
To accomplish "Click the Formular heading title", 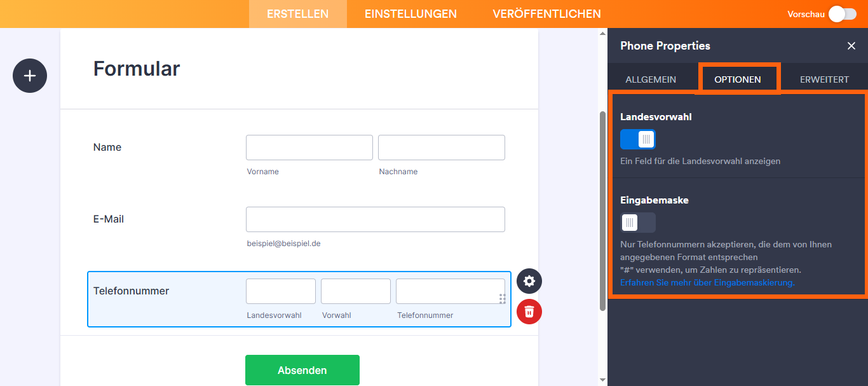I will point(137,69).
